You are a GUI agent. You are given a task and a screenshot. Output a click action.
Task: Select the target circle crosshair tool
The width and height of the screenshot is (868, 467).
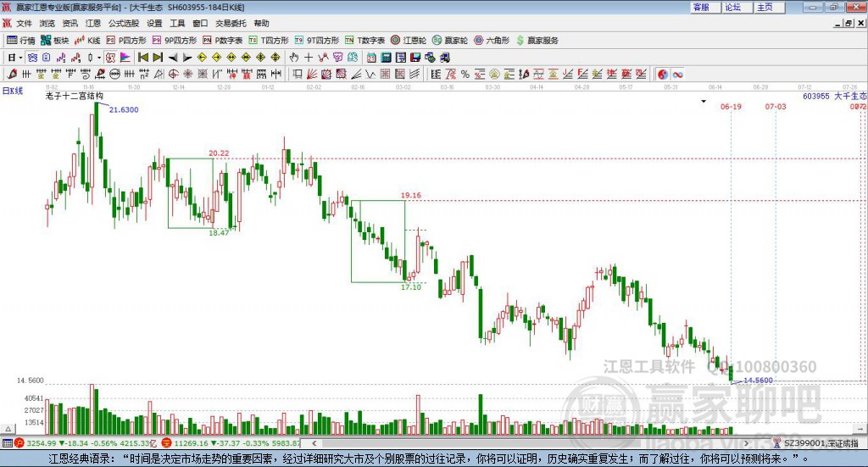tap(173, 74)
